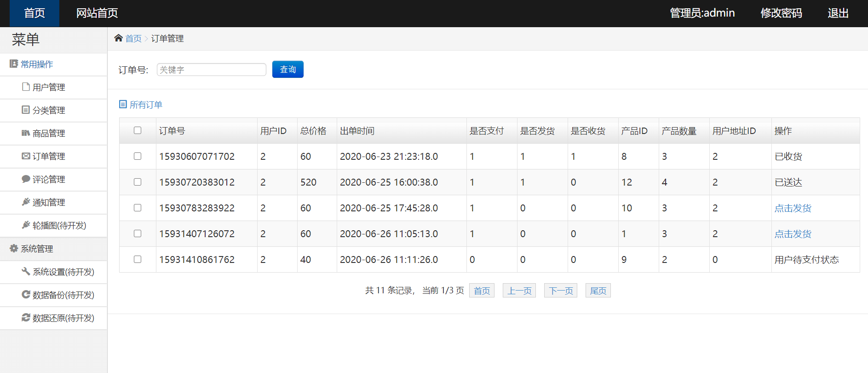The height and width of the screenshot is (373, 868).
Task: Click the 所有订单 heading link
Action: (x=146, y=105)
